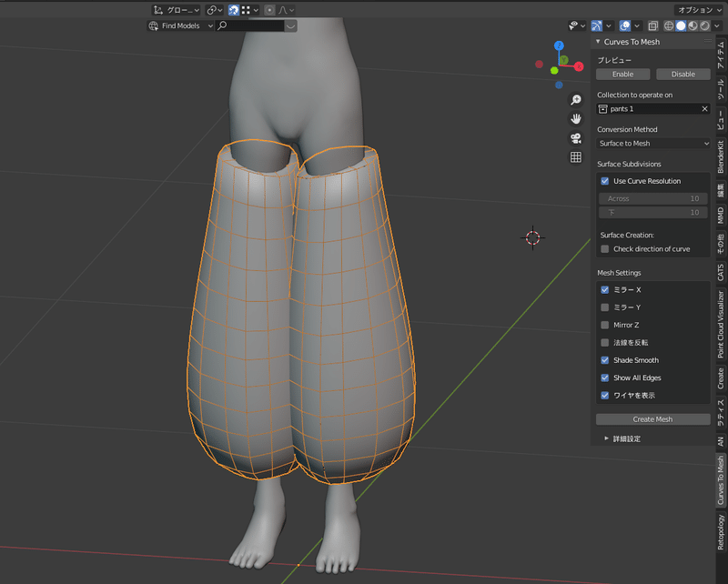Image resolution: width=728 pixels, height=584 pixels.
Task: Enable Check direction of curve checkbox
Action: (605, 249)
